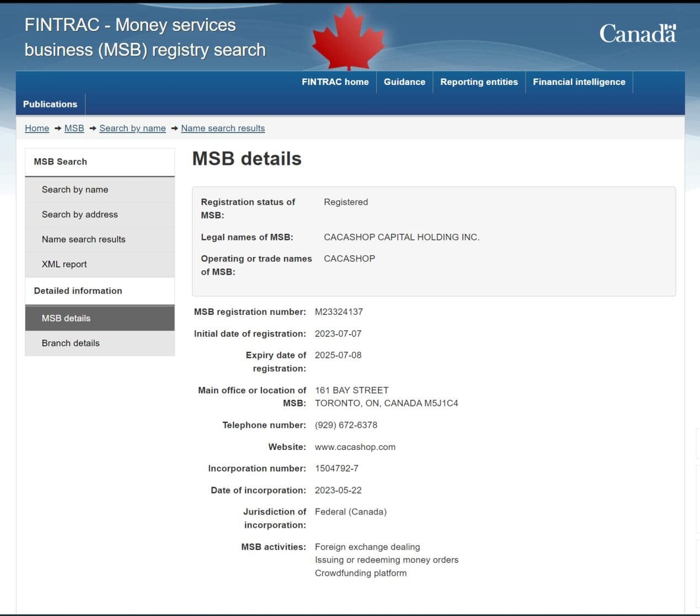Open Name search results in sidebar
Screen dimensions: 700x616
[x=84, y=239]
